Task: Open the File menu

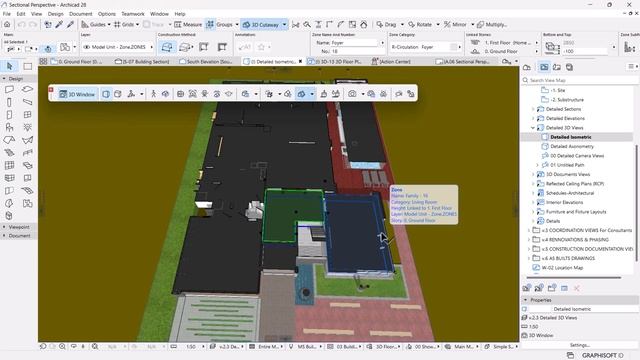Action: (x=7, y=14)
